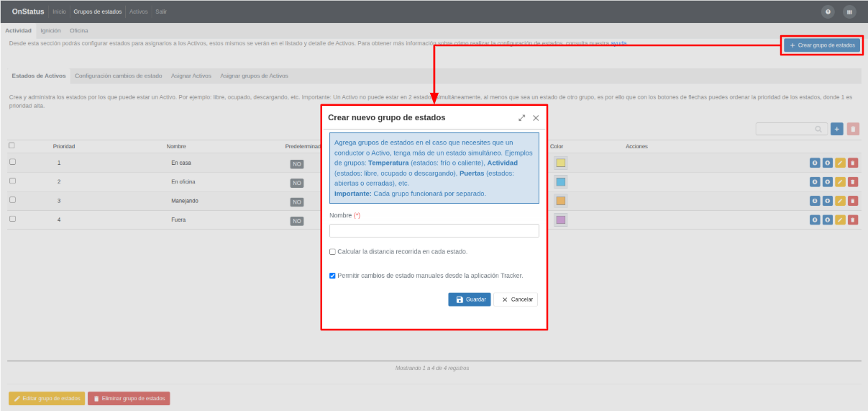Edit the En casa state
This screenshot has width=868, height=411.
(840, 163)
